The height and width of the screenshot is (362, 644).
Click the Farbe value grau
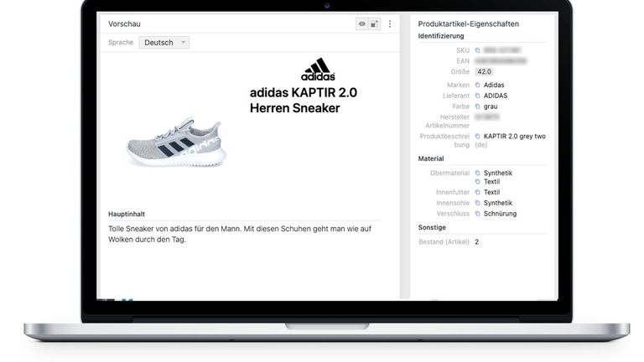pos(491,106)
